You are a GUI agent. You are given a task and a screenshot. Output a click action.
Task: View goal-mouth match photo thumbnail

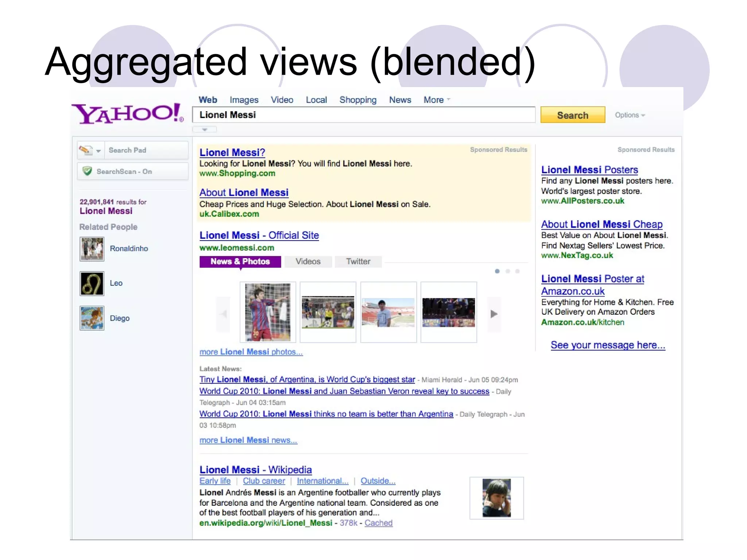point(328,312)
